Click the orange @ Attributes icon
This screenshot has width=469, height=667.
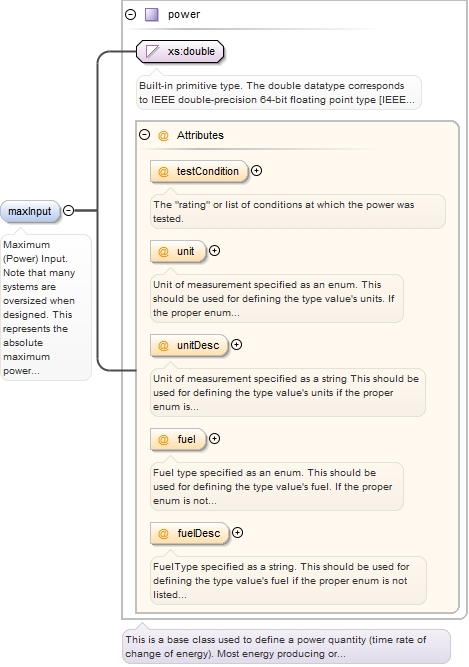tap(163, 135)
